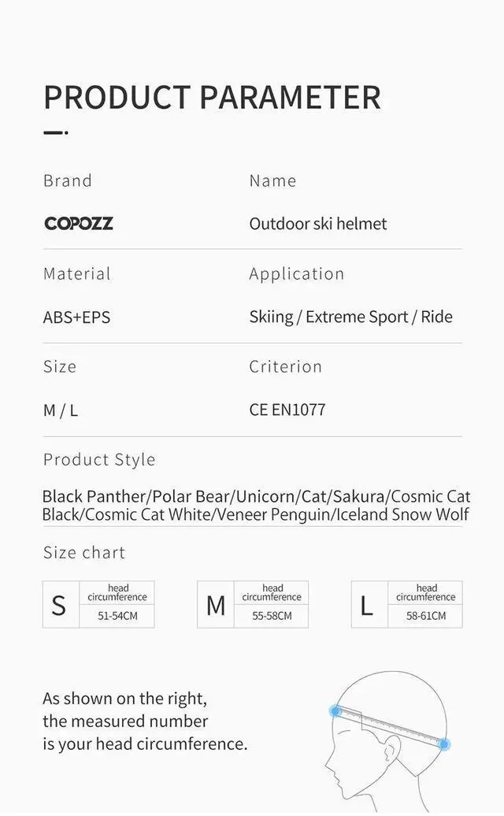Click the COPOZZ brand logo
The height and width of the screenshot is (816, 504).
pos(79,224)
